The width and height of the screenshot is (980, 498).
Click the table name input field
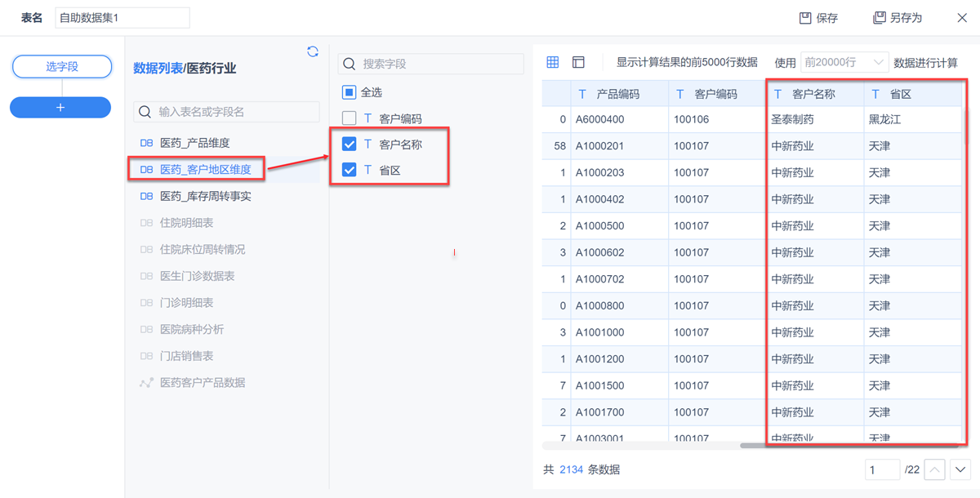(x=122, y=18)
